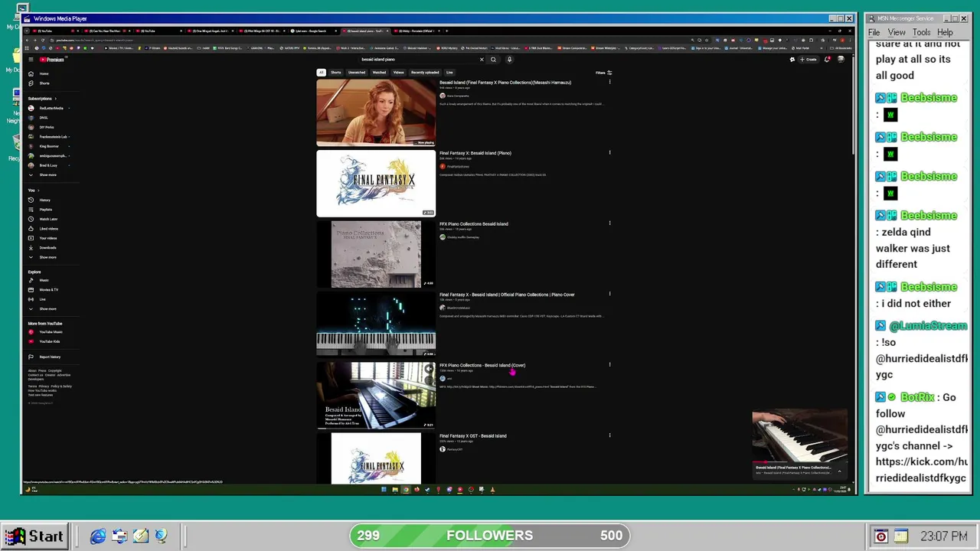
Task: Click the 299 FOLLOWERS 500 progress bar
Action: tap(489, 536)
